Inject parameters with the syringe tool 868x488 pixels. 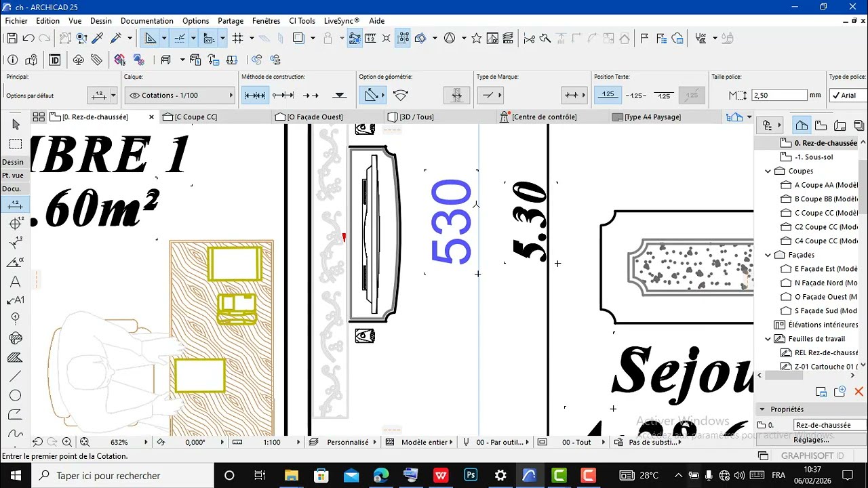click(115, 38)
